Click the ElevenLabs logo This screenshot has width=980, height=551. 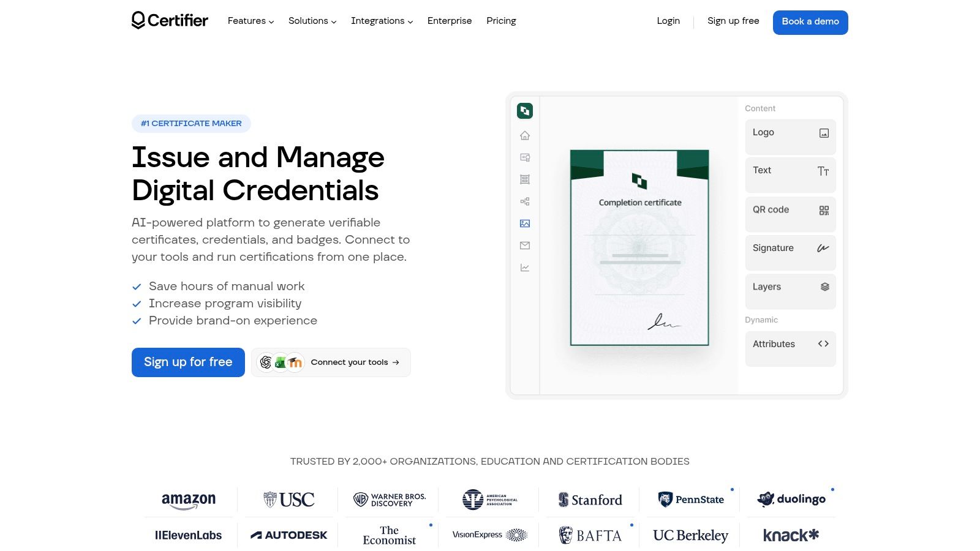[x=189, y=535]
